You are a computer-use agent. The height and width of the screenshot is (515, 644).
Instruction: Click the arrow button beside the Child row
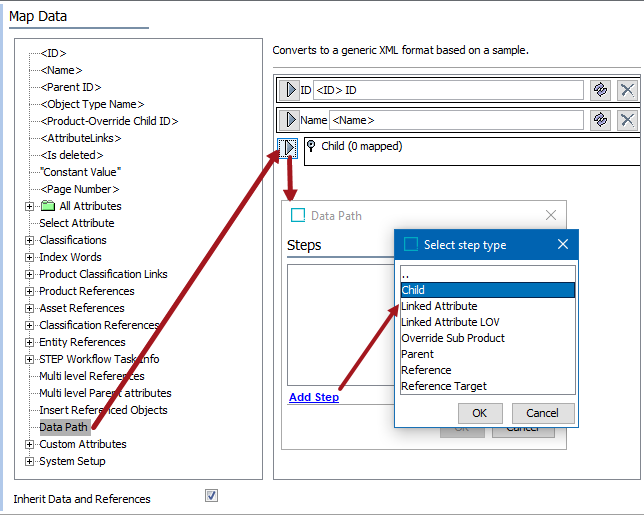click(288, 148)
